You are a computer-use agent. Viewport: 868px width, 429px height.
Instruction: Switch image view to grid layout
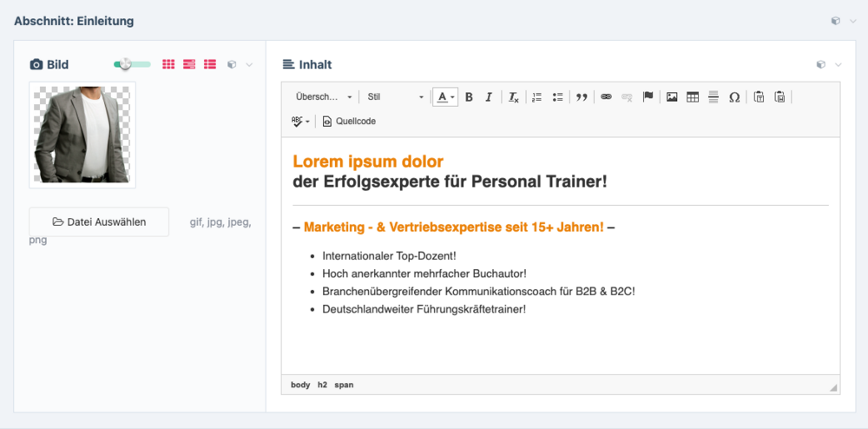click(168, 64)
